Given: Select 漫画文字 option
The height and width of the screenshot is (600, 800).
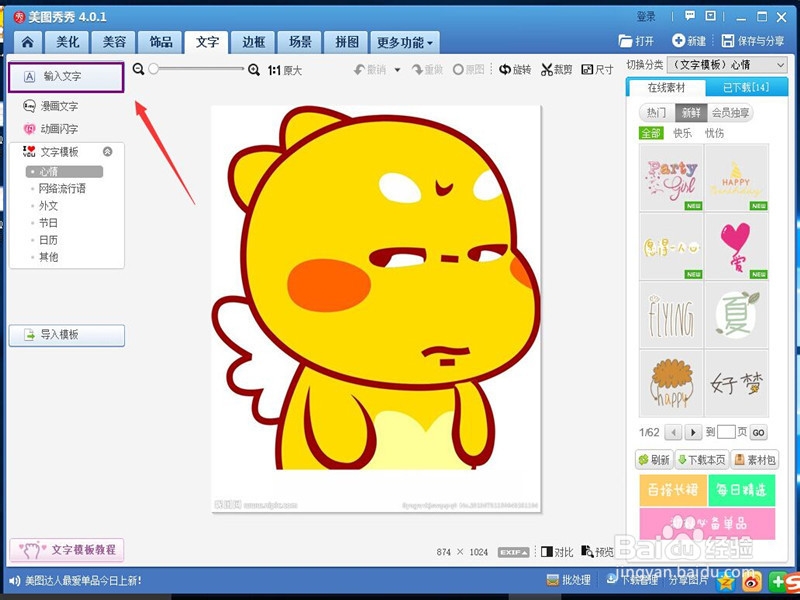Looking at the screenshot, I should pyautogui.click(x=51, y=106).
